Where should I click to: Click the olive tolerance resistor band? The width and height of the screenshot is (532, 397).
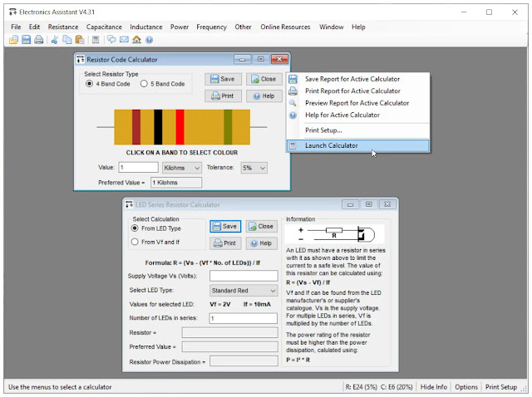[x=228, y=127]
